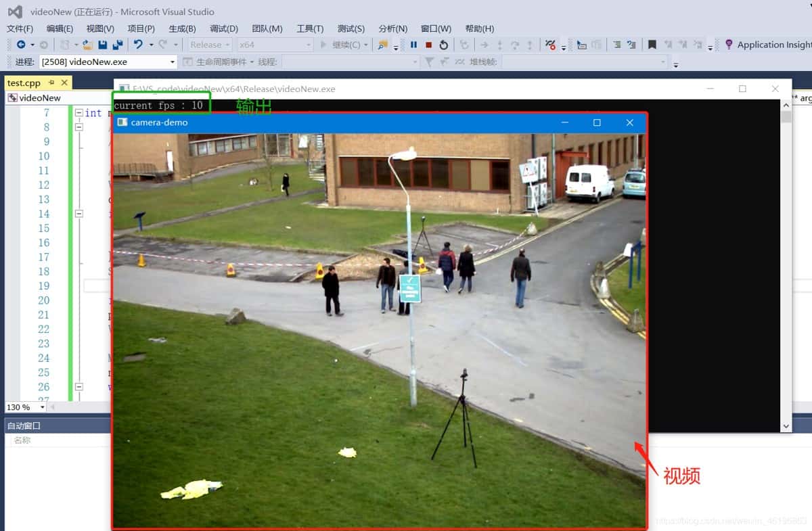Restart the debug session
The height and width of the screenshot is (531, 812).
click(x=444, y=45)
